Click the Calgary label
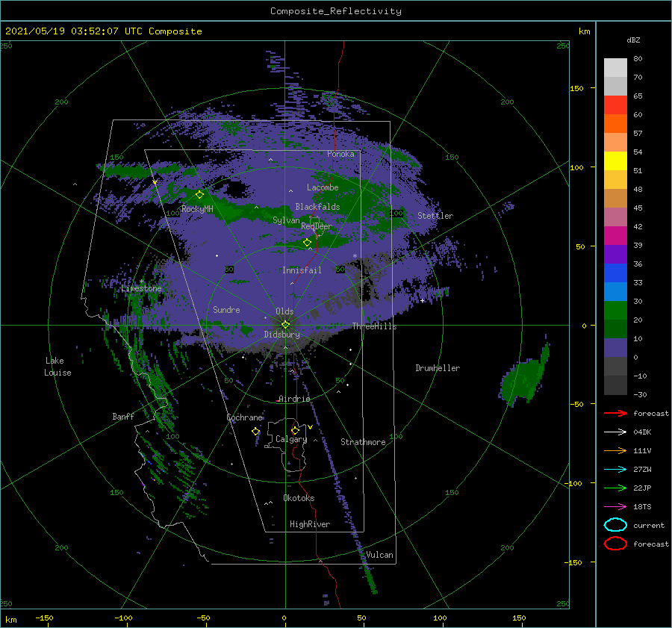Image resolution: width=672 pixels, height=628 pixels. 291,439
